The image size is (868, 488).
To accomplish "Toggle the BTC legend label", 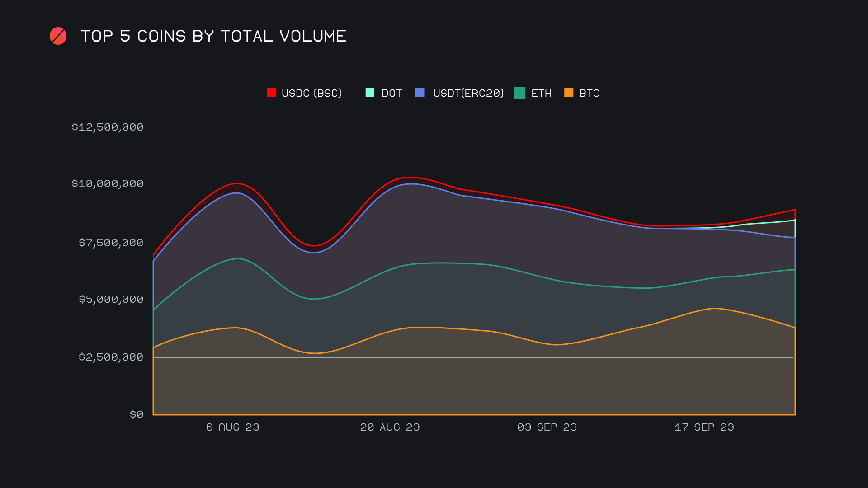I will tap(589, 93).
